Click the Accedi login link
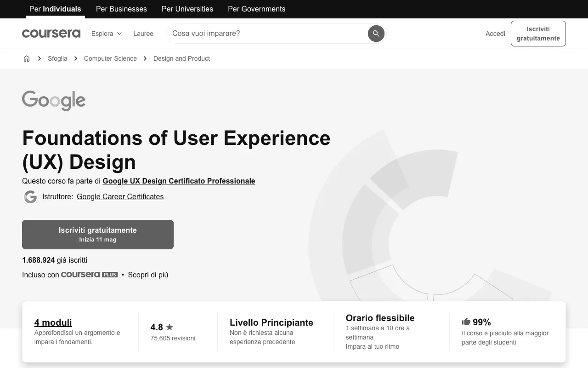Viewport: 588px width, 368px height. 495,34
